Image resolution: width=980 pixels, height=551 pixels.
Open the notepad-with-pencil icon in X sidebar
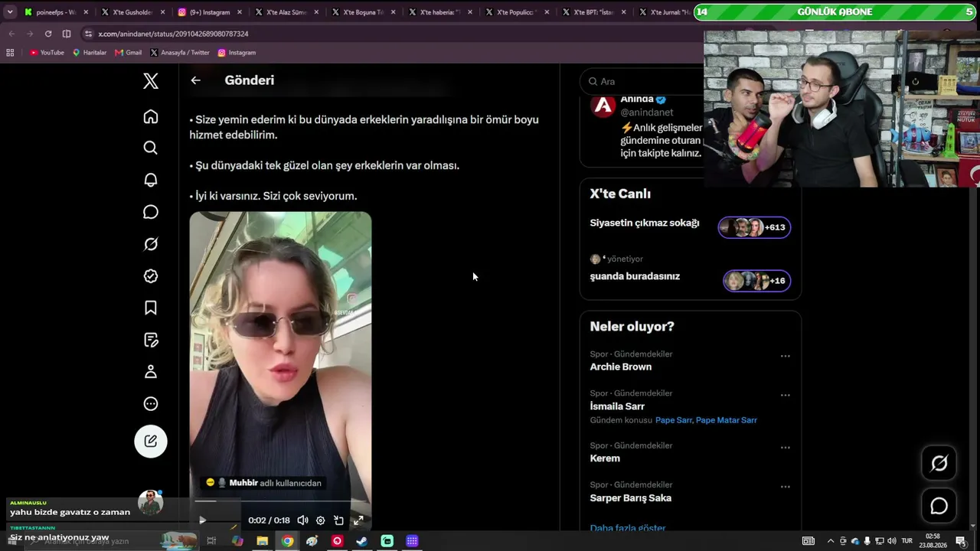[x=151, y=340]
